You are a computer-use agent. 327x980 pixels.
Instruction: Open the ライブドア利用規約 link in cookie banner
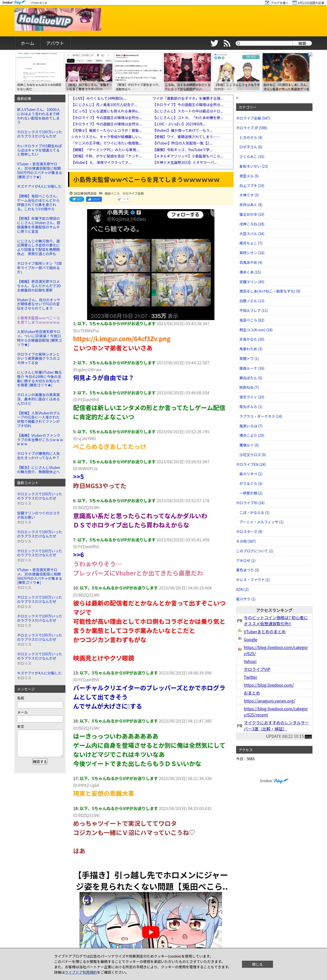(81, 972)
